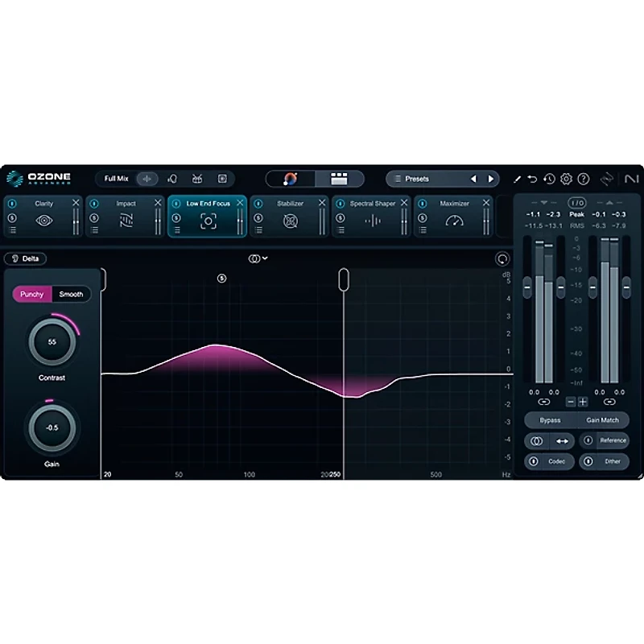Select the Punchy mode tab
Screen dimensions: 644x644
click(x=32, y=294)
